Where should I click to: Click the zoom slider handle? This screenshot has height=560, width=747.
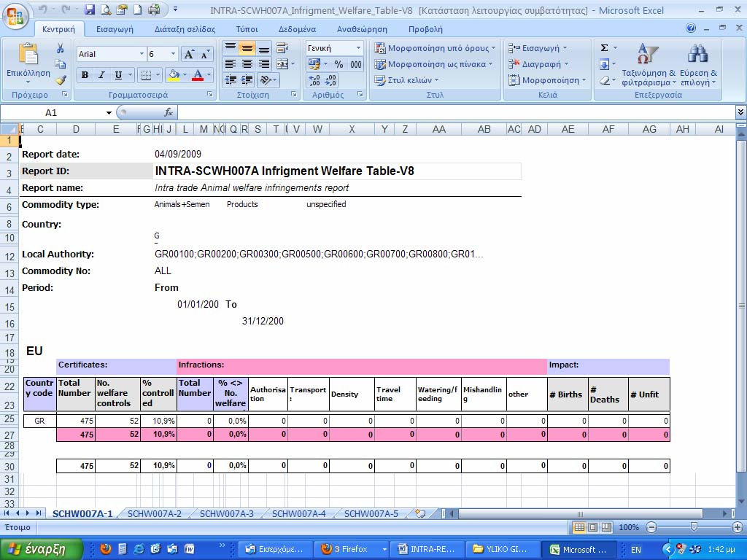click(x=694, y=527)
